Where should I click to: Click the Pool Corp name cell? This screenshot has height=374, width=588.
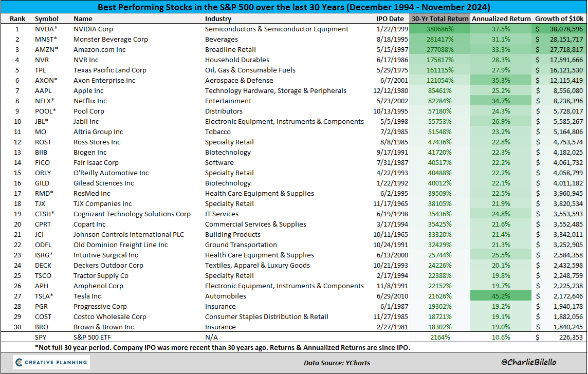(x=89, y=111)
